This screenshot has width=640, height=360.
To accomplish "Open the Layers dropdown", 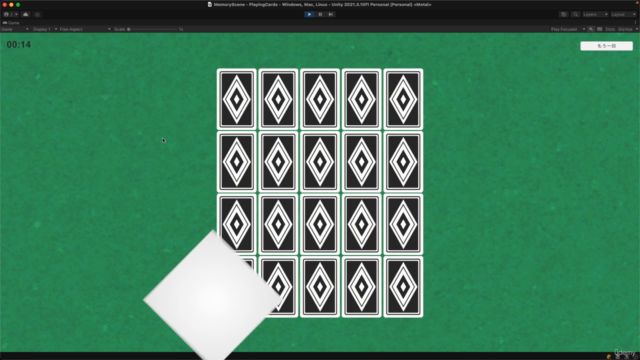I will point(595,14).
